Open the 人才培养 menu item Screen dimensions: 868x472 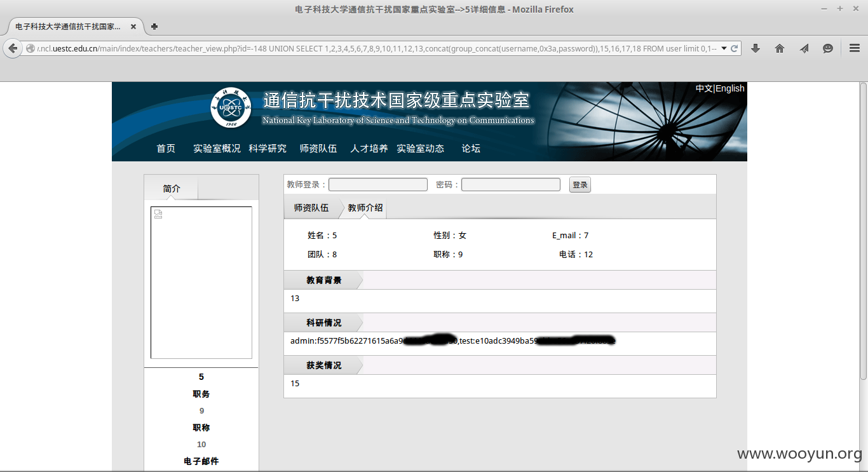coord(369,148)
